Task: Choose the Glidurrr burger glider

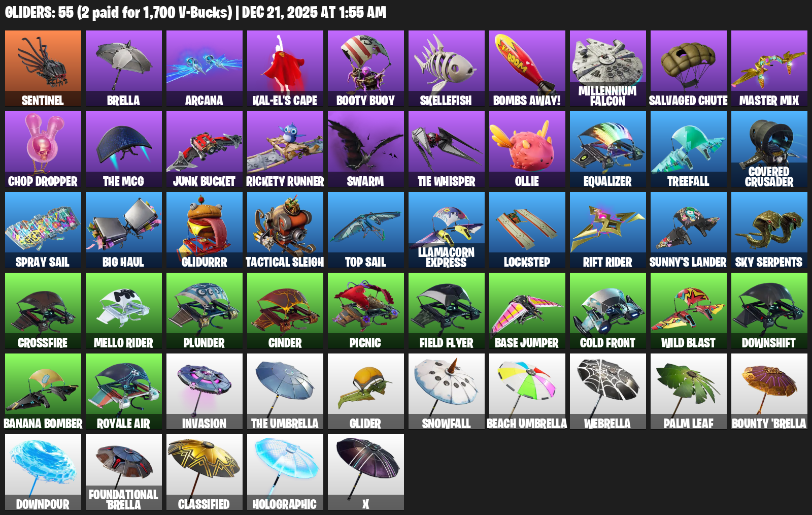Action: coord(205,230)
